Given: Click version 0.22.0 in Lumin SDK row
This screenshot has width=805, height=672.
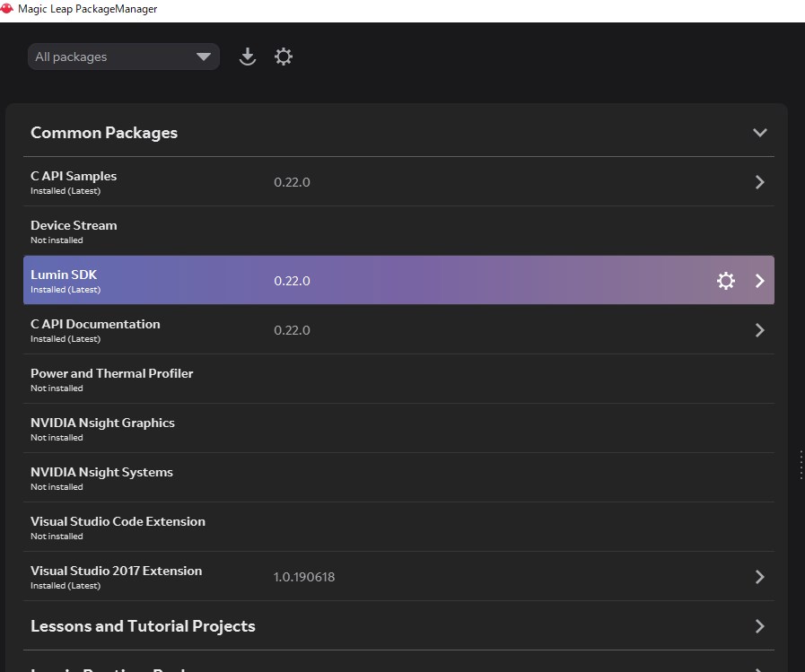Looking at the screenshot, I should 292,281.
